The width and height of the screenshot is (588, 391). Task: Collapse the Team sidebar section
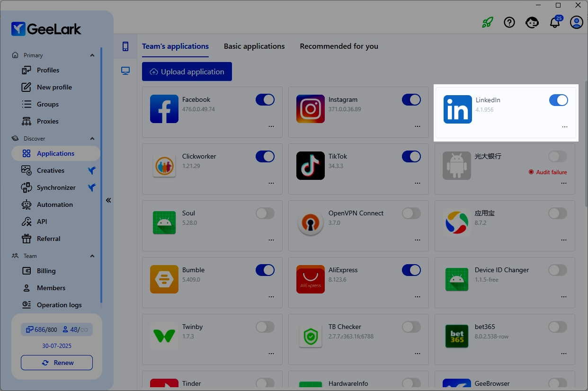[x=92, y=256]
